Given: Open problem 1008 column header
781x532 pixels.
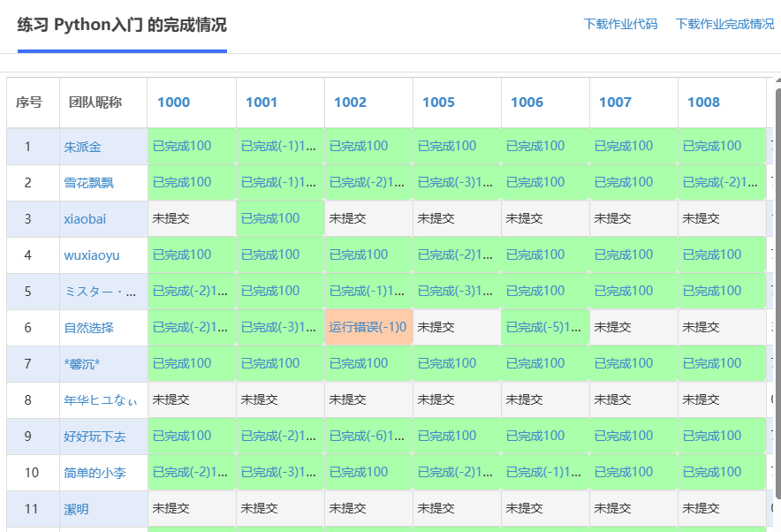Looking at the screenshot, I should (x=704, y=103).
